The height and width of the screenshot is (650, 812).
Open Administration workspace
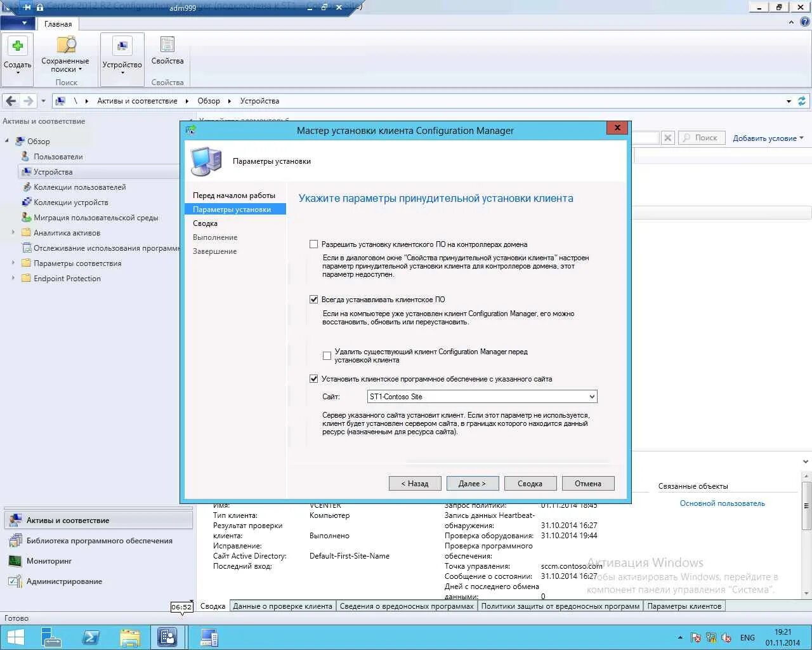(x=98, y=581)
